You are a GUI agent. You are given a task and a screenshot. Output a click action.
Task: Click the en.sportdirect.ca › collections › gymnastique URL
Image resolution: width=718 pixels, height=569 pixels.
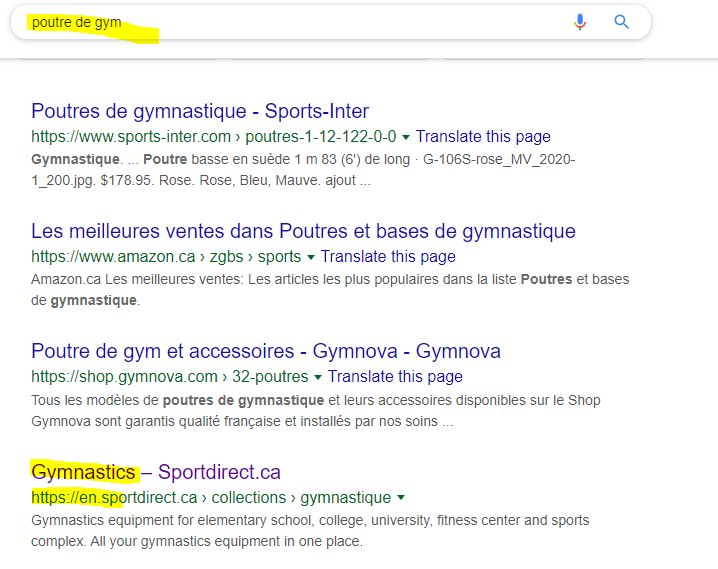point(211,497)
